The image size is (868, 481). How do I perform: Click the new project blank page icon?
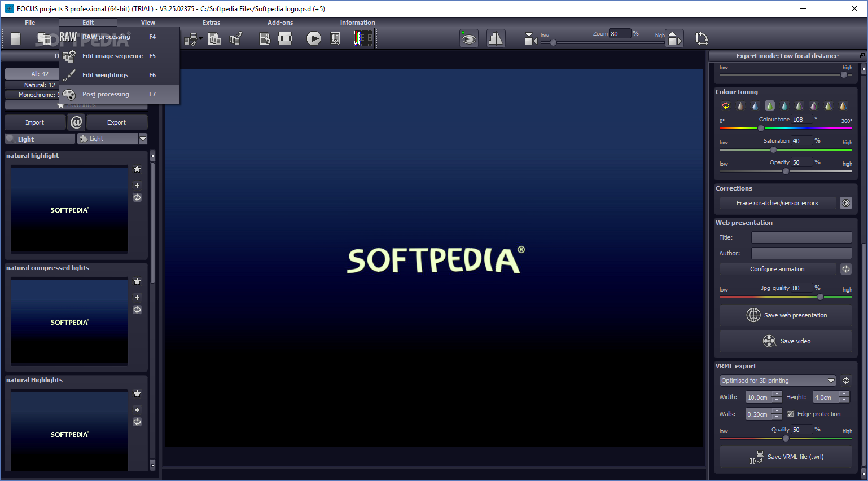16,38
